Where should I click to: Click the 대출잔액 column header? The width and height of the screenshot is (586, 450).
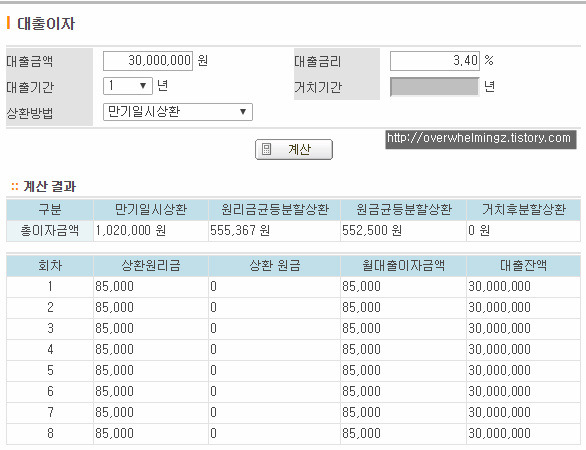(x=524, y=266)
